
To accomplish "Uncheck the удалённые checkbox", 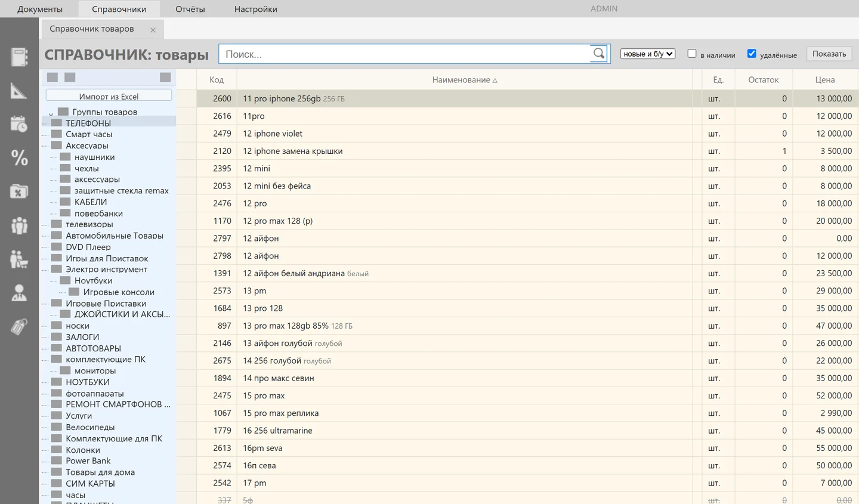I will 752,54.
